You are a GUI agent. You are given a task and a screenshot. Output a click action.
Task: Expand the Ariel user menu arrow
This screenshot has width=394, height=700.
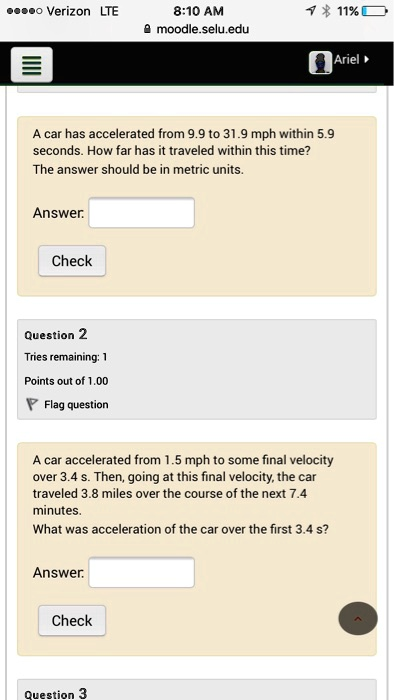click(x=367, y=59)
